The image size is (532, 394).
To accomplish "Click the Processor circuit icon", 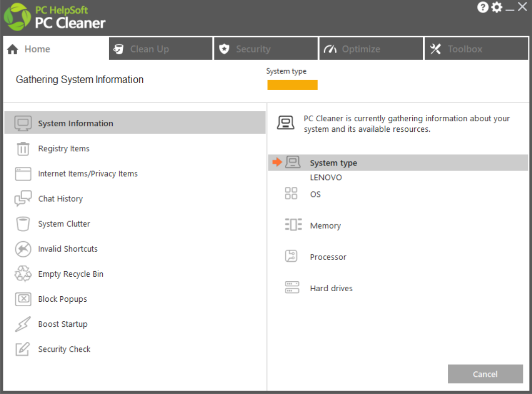I will (291, 256).
